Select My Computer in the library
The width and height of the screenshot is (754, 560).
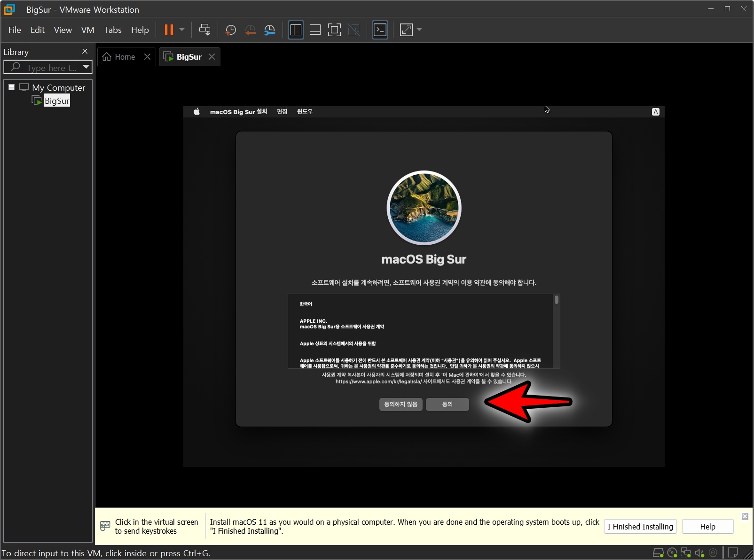[58, 87]
